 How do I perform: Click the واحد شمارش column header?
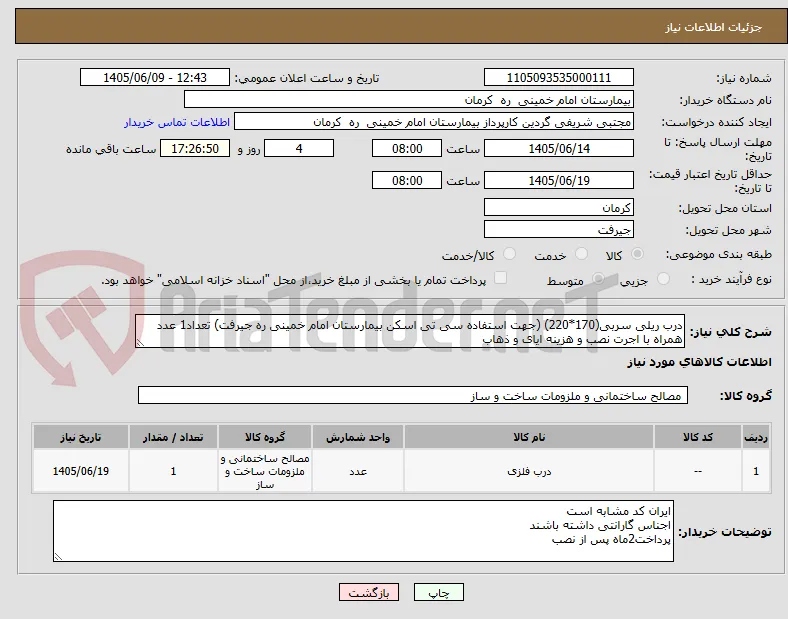pos(358,437)
